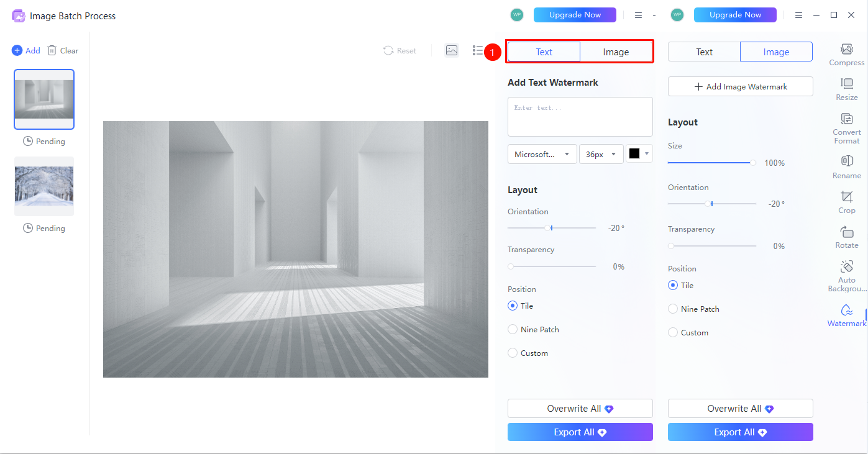Click the Image Batch Process app logo
This screenshot has width=868, height=454.
(x=19, y=16)
